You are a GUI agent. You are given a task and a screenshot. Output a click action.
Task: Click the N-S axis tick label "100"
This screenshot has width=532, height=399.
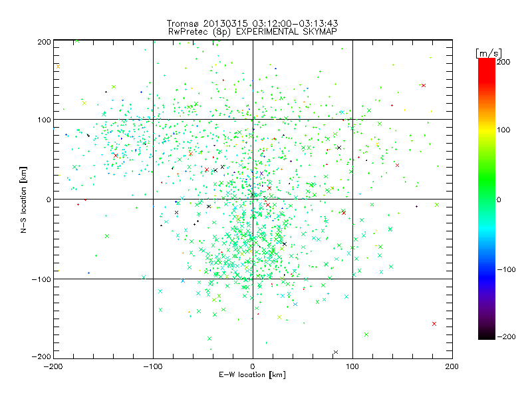[44, 120]
